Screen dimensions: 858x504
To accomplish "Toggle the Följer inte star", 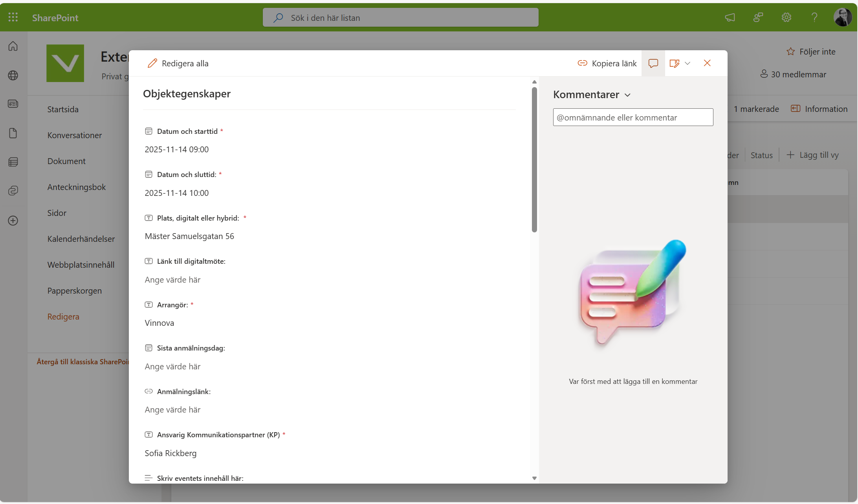I will (790, 52).
